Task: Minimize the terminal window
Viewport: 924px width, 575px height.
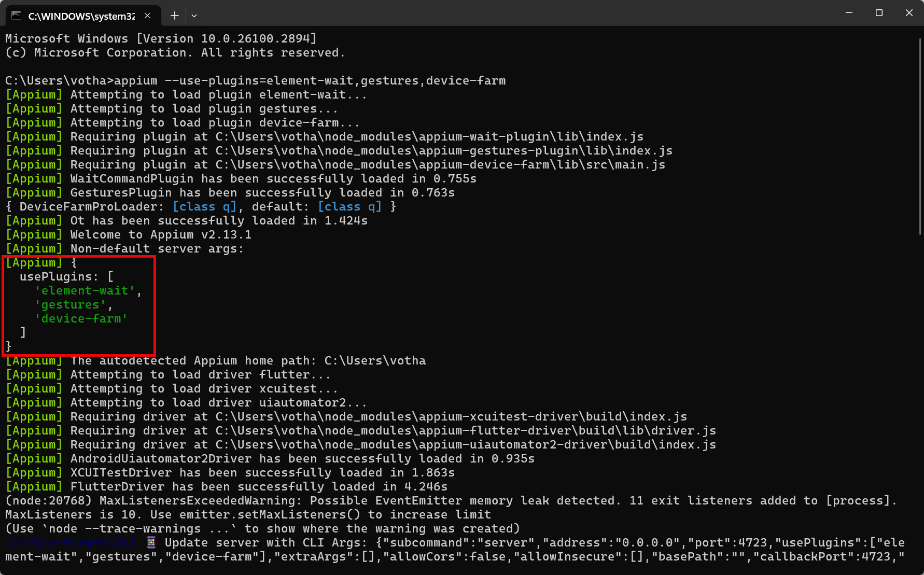Action: [849, 13]
